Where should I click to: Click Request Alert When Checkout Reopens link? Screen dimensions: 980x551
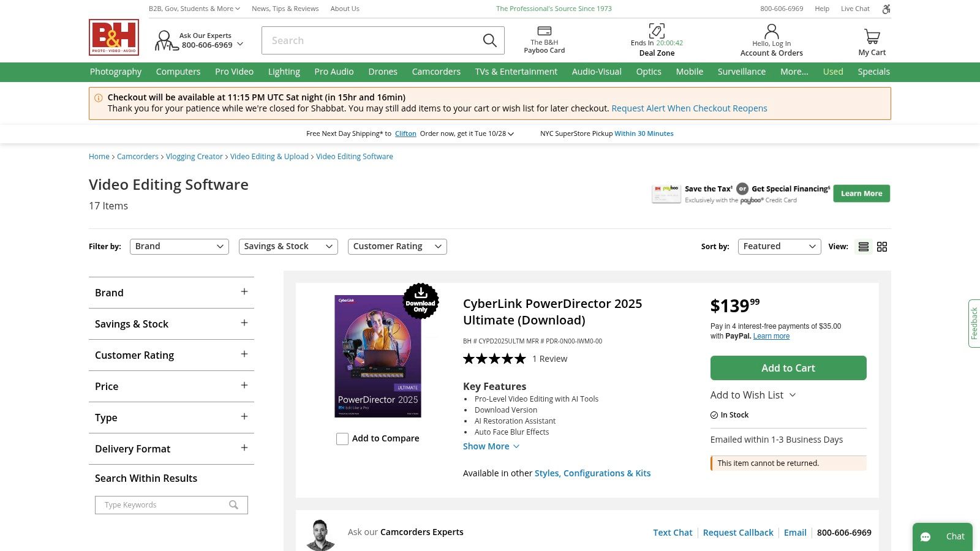pyautogui.click(x=689, y=108)
